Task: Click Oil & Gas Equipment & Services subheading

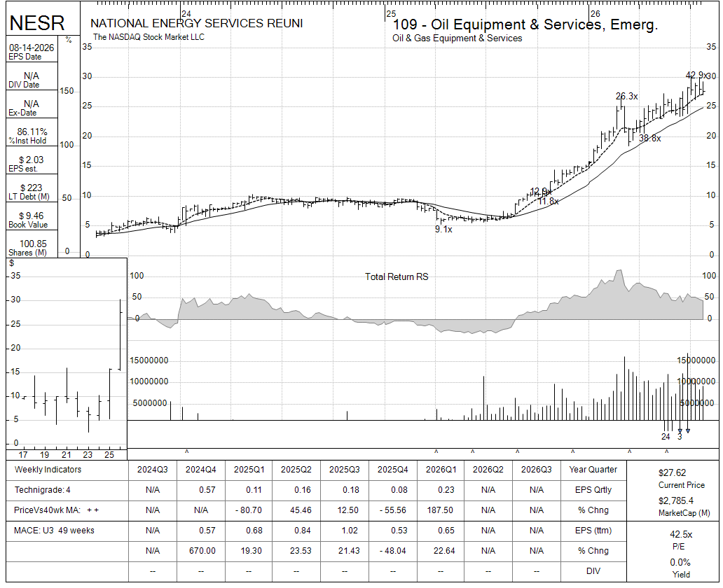Action: coord(457,38)
